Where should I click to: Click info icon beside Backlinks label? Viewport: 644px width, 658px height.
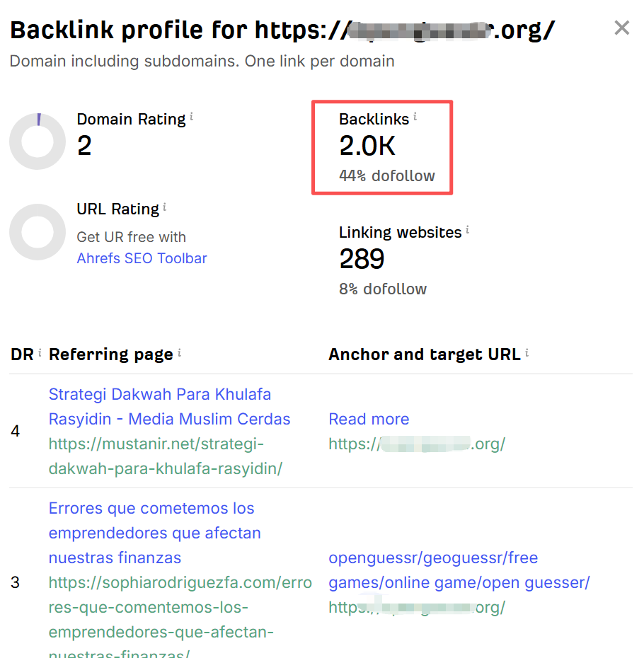[415, 116]
